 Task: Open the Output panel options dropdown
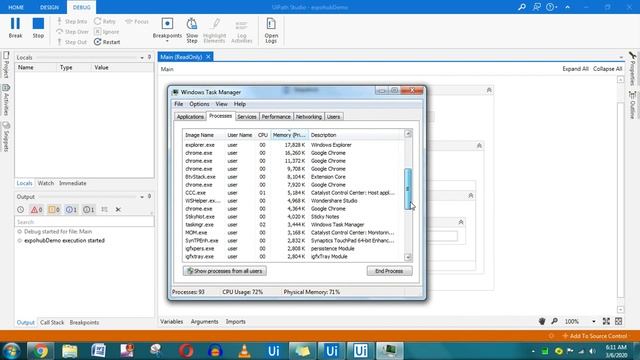pos(142,197)
